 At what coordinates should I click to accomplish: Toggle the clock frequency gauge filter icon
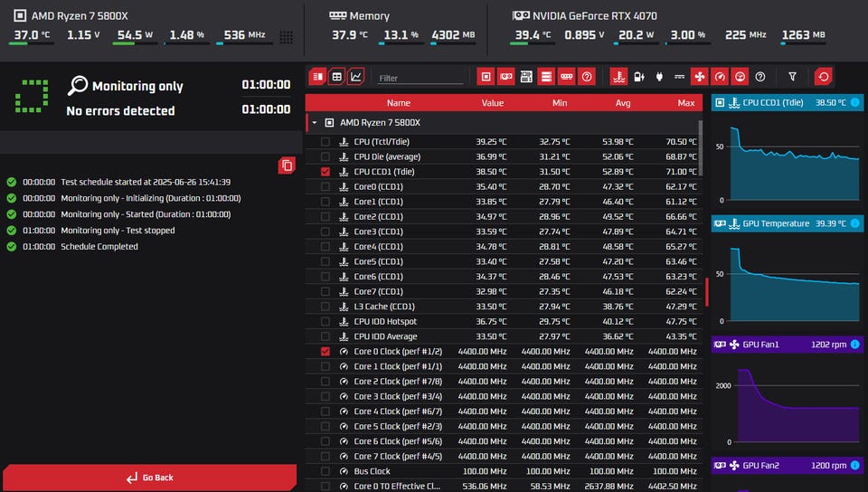click(720, 77)
